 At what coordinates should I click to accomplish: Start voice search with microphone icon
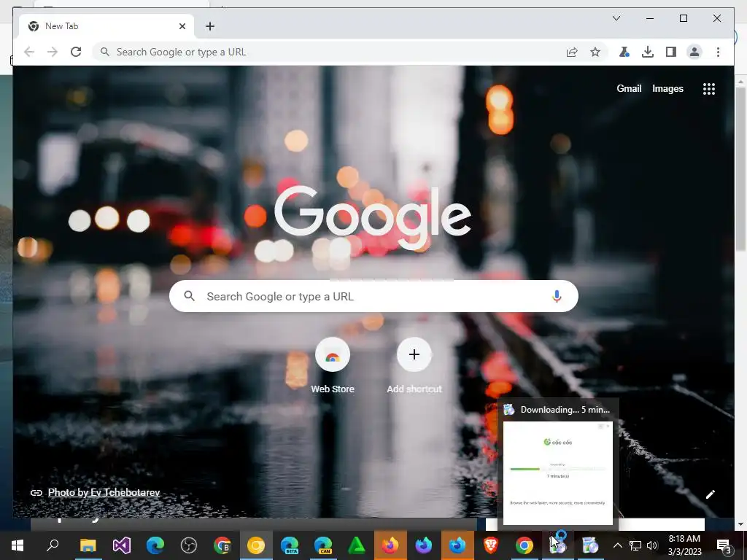point(557,296)
